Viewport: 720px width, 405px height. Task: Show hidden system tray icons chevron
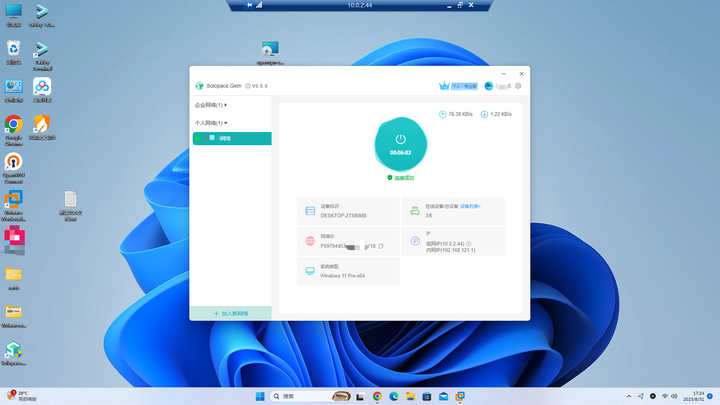click(629, 396)
